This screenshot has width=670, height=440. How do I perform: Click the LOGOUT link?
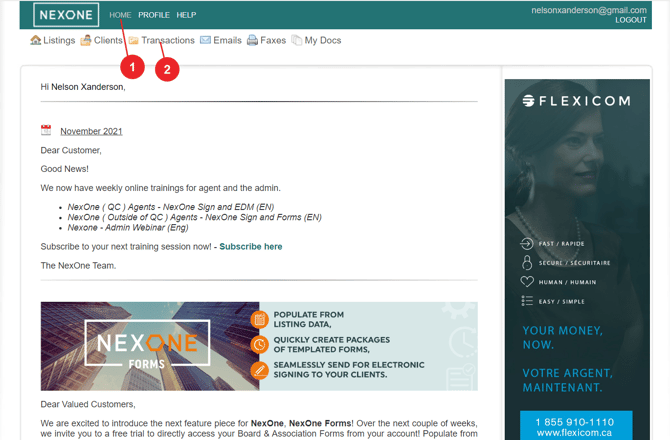(x=631, y=20)
